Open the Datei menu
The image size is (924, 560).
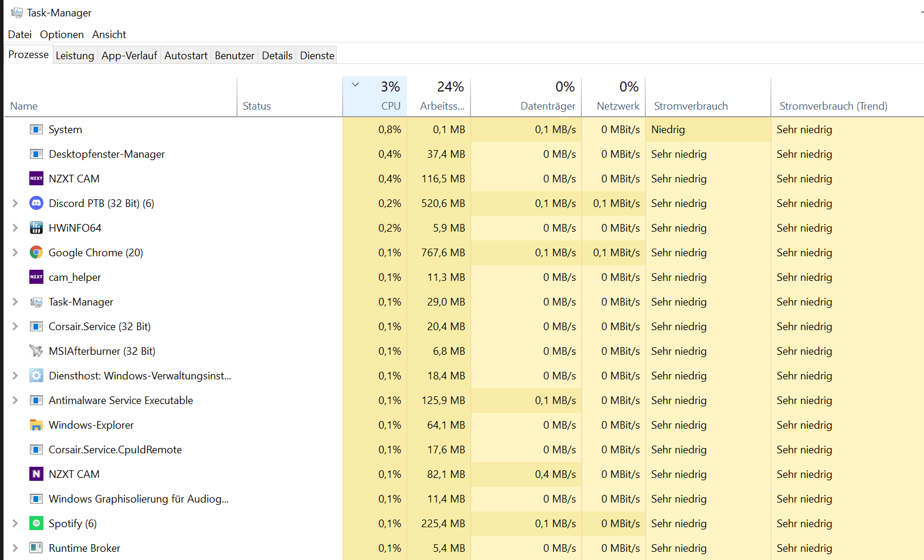pos(20,35)
